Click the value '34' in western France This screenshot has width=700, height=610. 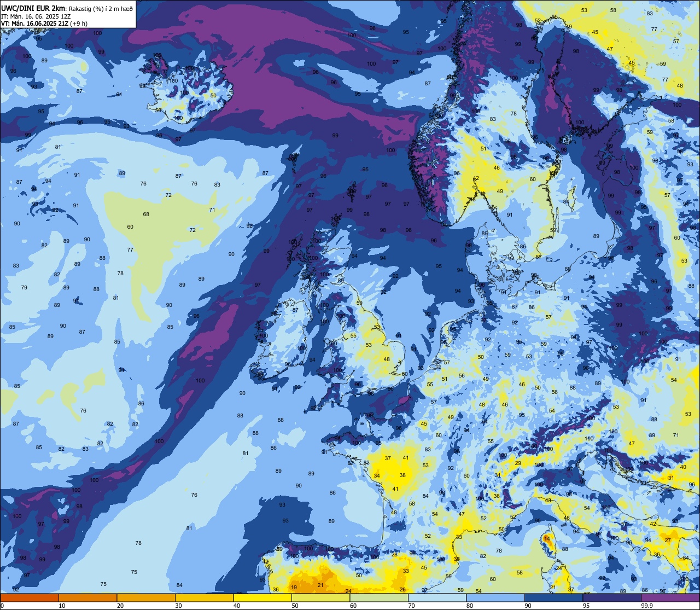(x=377, y=476)
